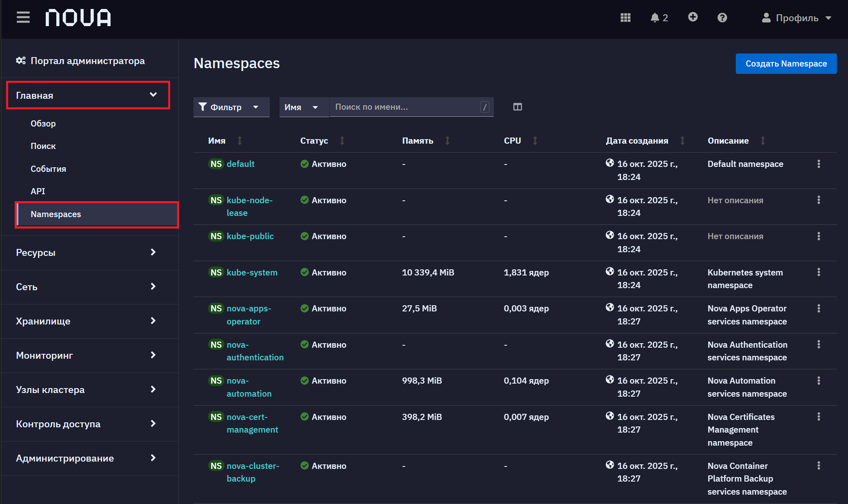Open the help question mark icon
This screenshot has width=848, height=504.
point(722,18)
